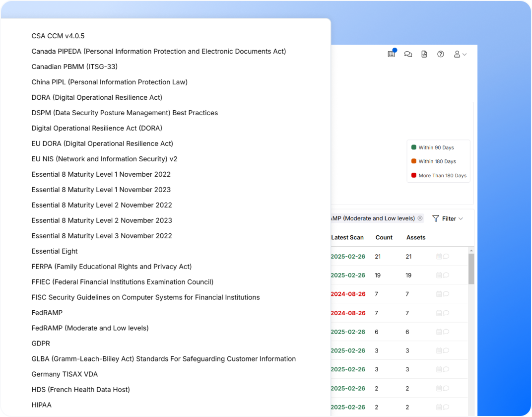Screen dimensions: 532x417
Task: Toggle the Within 180 Days legend entry
Action: 434,161
